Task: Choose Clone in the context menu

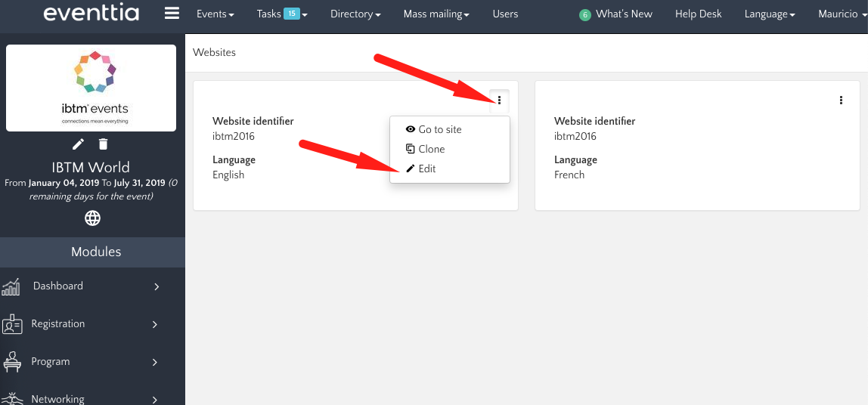Action: (431, 149)
